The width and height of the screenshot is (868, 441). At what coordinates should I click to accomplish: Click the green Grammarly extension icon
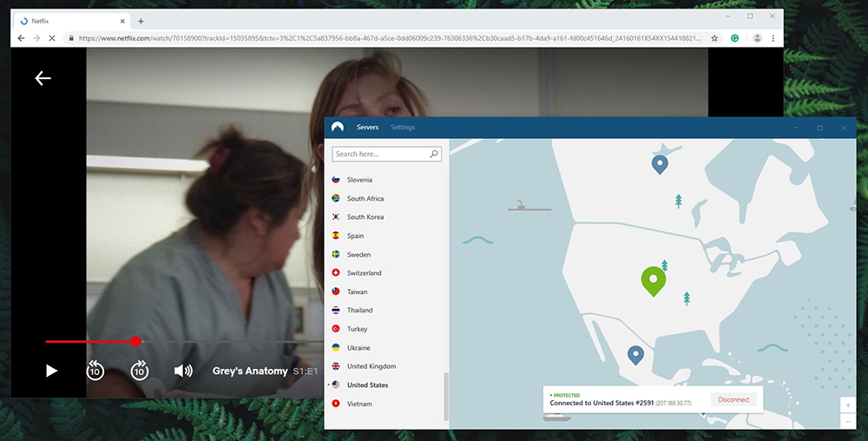(x=734, y=38)
